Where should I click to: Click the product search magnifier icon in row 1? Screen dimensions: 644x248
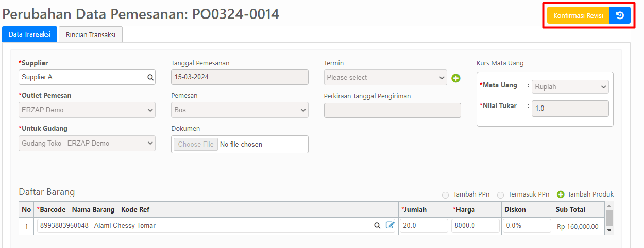click(x=378, y=225)
